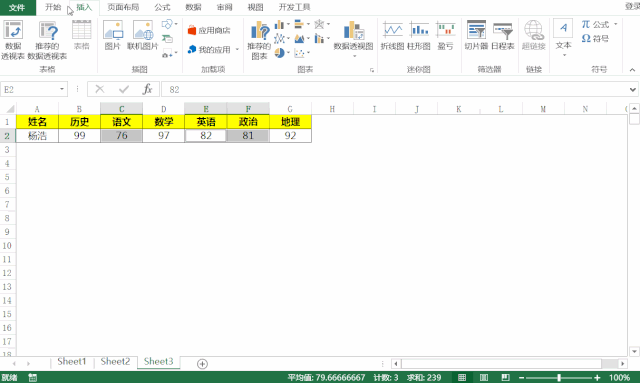The height and width of the screenshot is (383, 640).
Task: Insert a Slicer
Action: [476, 35]
